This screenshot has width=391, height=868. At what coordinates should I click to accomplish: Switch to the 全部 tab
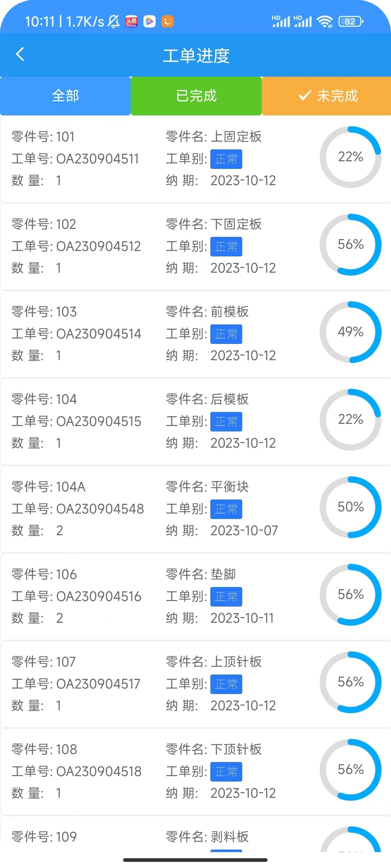(x=65, y=96)
